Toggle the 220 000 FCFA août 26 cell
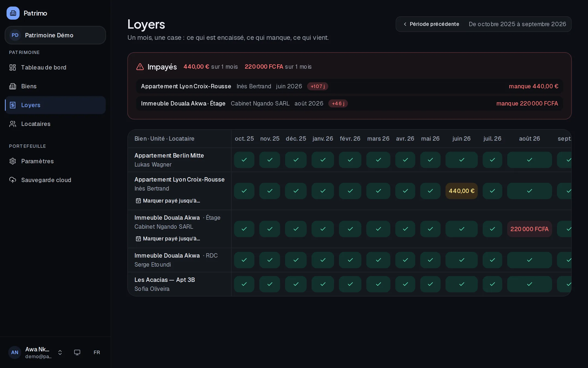This screenshot has width=588, height=368. coord(529,229)
